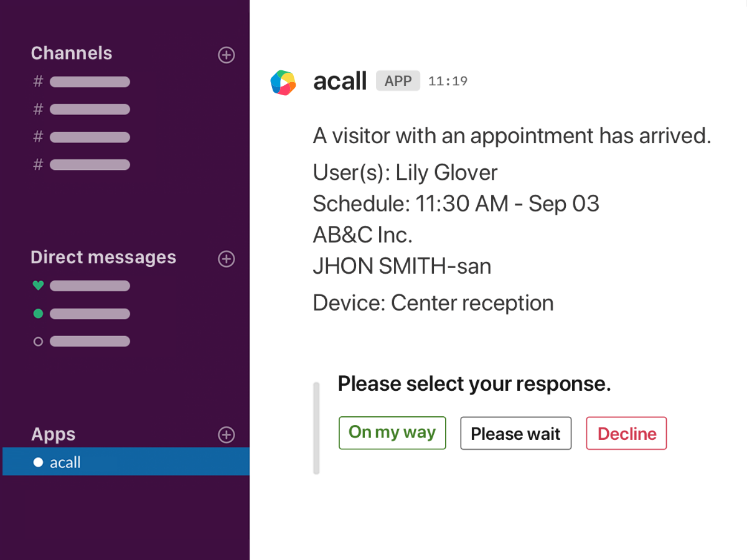Open the fourth channel in the Channels list
Image resolution: width=747 pixels, height=560 pixels.
82,165
